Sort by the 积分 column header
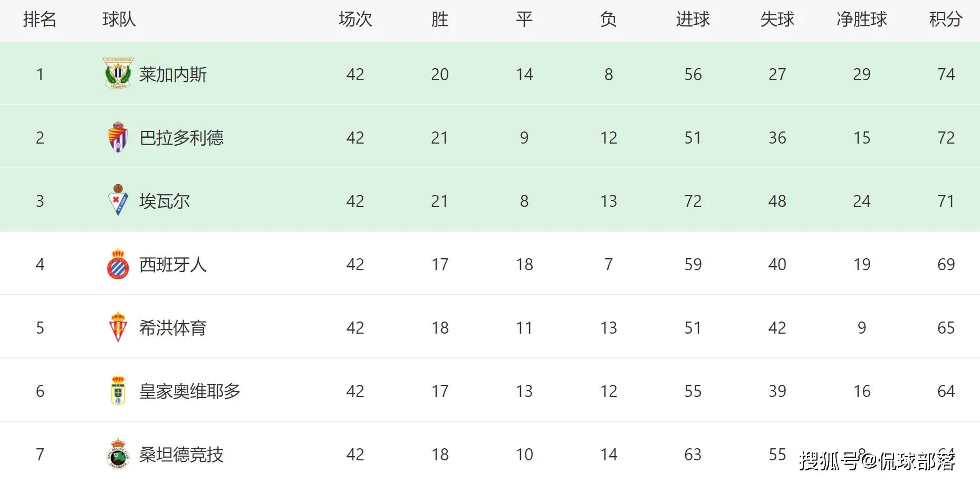Screen dimensions: 980x482 pyautogui.click(x=946, y=20)
